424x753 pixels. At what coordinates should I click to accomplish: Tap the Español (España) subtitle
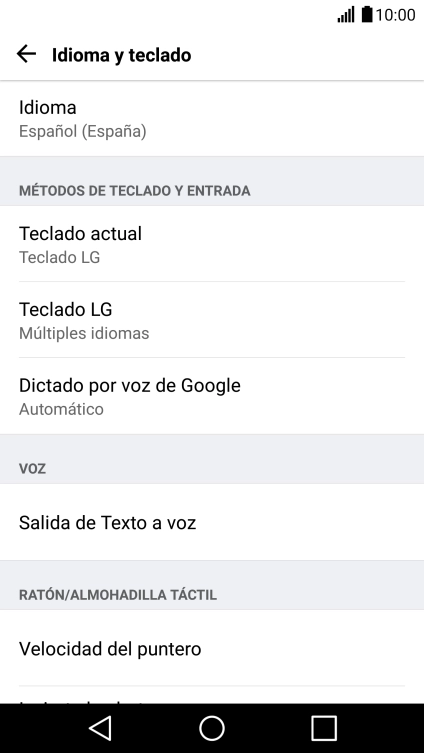(x=83, y=131)
